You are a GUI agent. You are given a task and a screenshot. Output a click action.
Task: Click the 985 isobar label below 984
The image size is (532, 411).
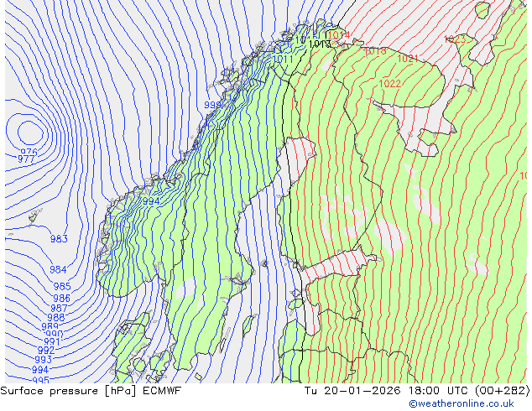click(62, 286)
